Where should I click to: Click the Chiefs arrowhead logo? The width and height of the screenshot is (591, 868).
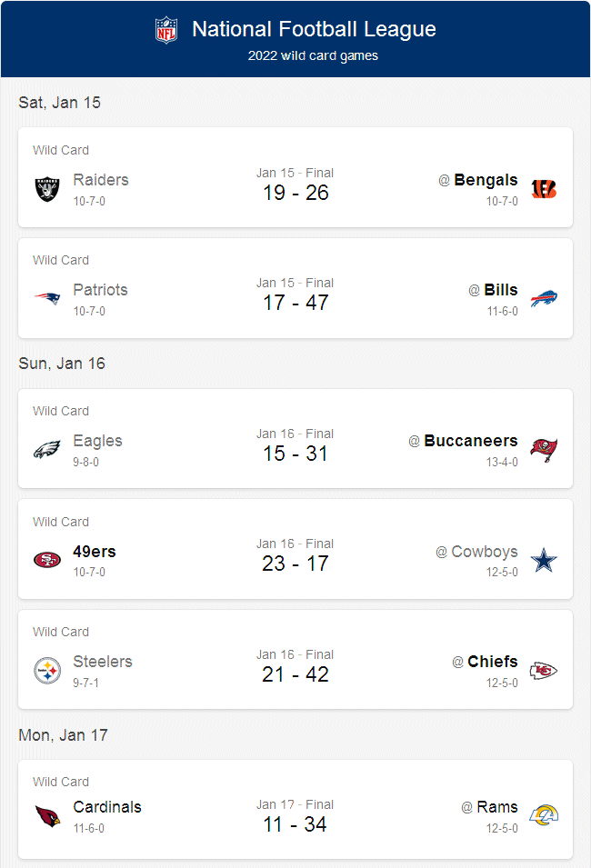543,668
